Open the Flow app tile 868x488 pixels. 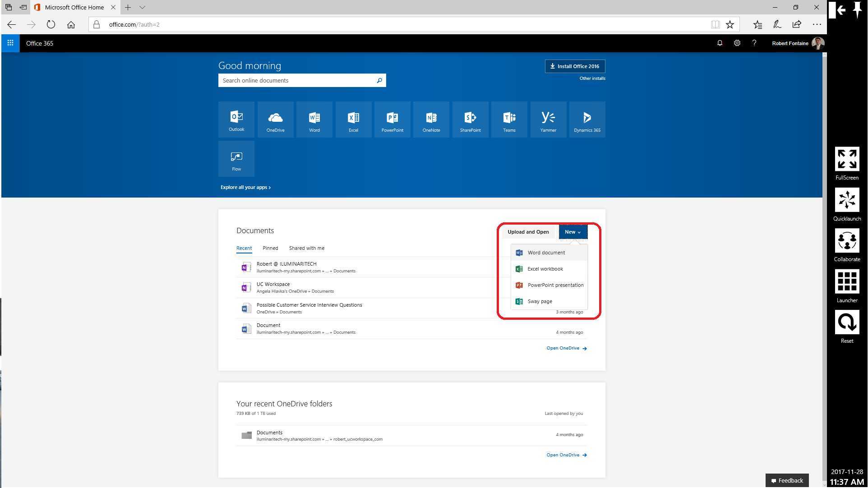(x=236, y=159)
